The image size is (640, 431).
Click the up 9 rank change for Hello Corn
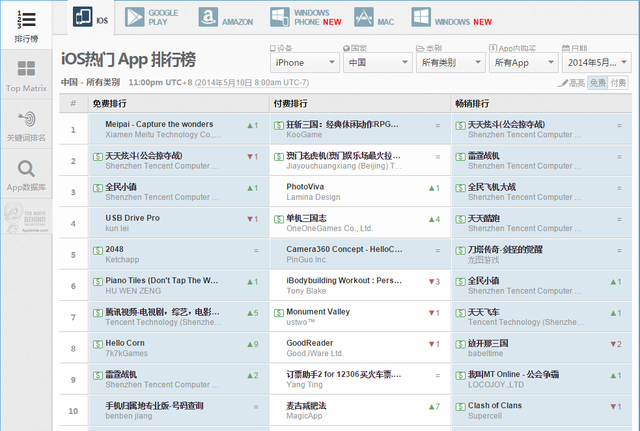253,344
